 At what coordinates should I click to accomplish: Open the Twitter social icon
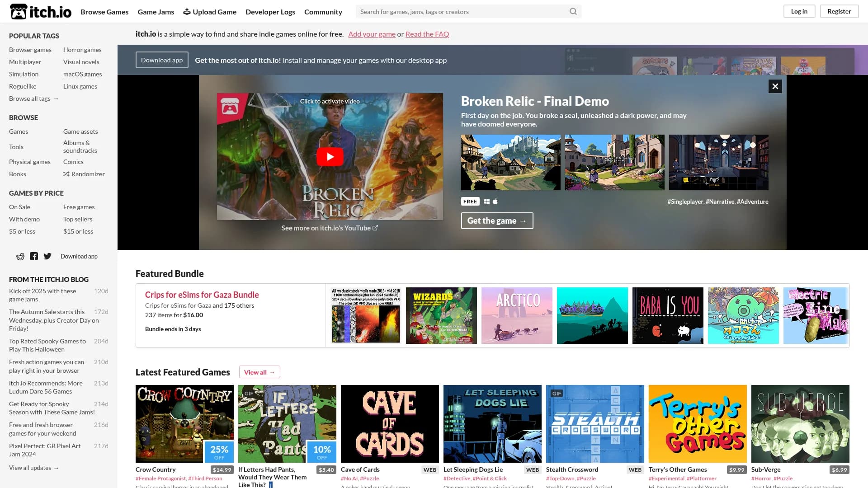[47, 257]
